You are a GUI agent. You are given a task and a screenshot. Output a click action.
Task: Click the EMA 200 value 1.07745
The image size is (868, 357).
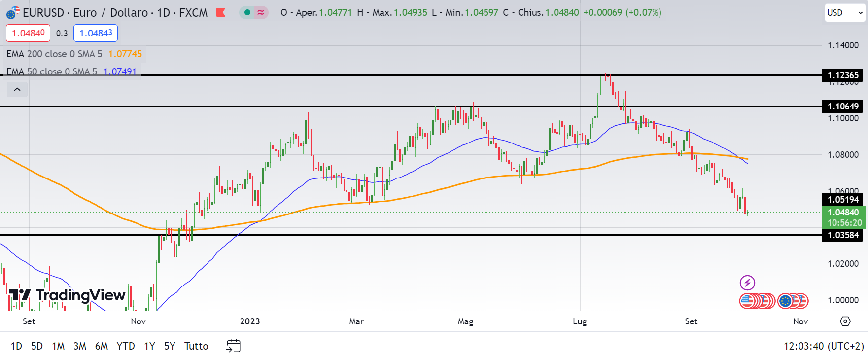point(125,54)
